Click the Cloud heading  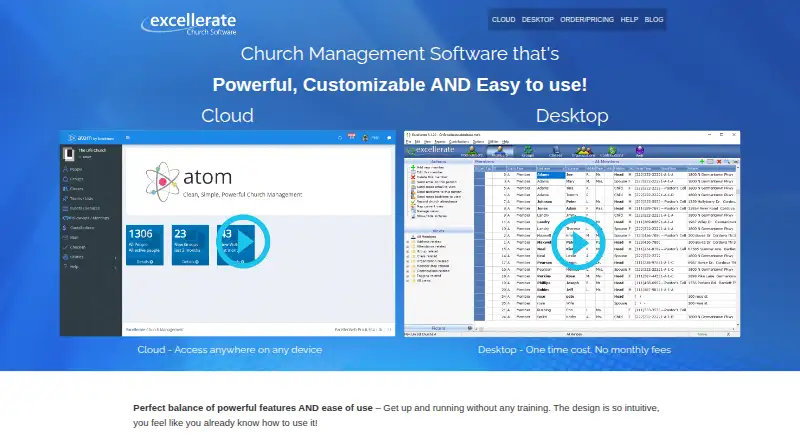click(227, 115)
